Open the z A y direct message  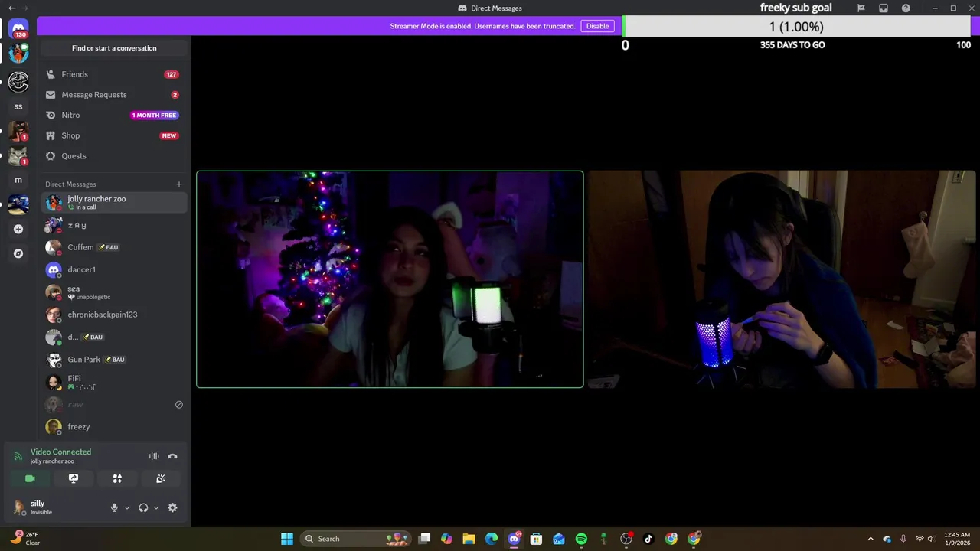114,225
